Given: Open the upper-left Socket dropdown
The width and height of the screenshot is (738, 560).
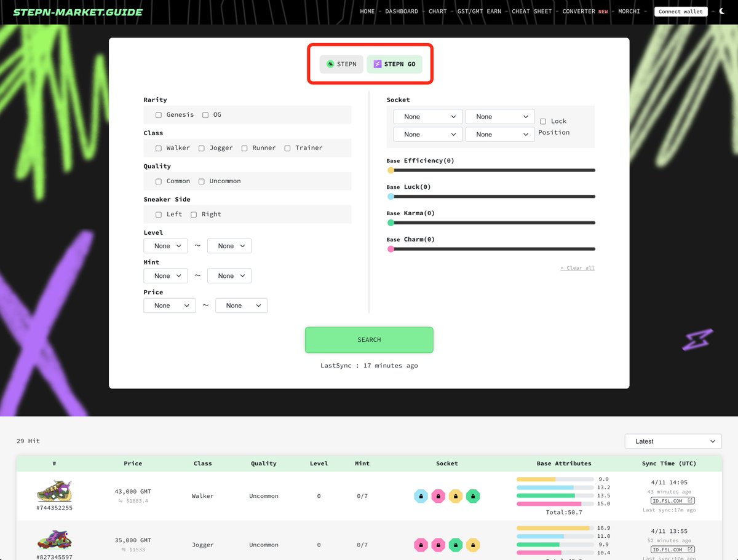Looking at the screenshot, I should click(428, 117).
